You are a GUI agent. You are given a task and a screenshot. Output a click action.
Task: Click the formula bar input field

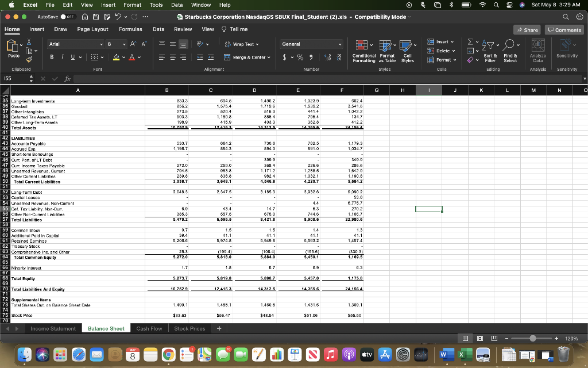(x=328, y=78)
